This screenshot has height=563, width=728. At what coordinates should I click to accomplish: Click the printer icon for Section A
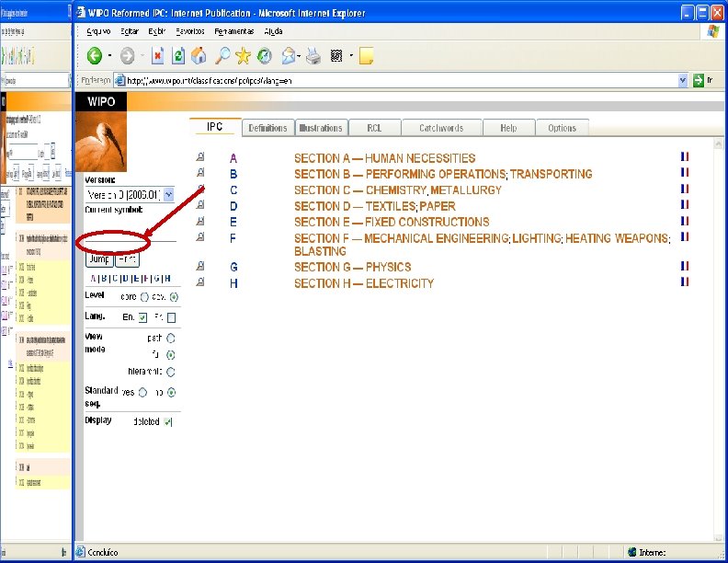pos(200,157)
